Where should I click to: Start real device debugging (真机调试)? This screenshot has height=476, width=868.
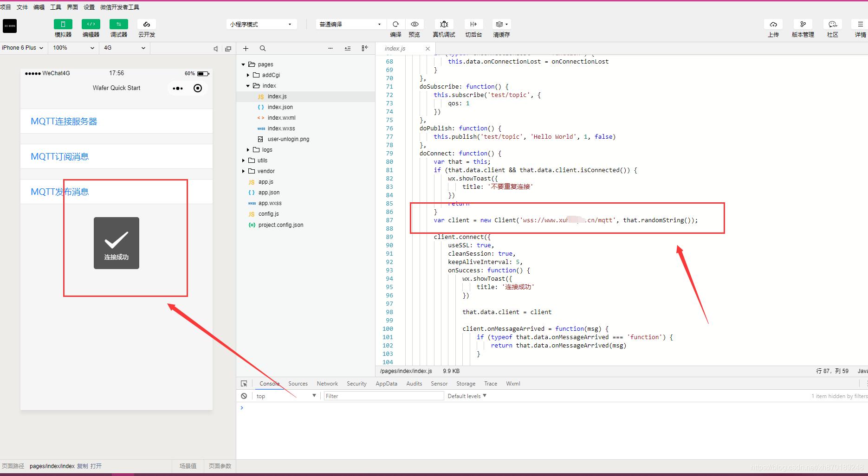pyautogui.click(x=444, y=24)
